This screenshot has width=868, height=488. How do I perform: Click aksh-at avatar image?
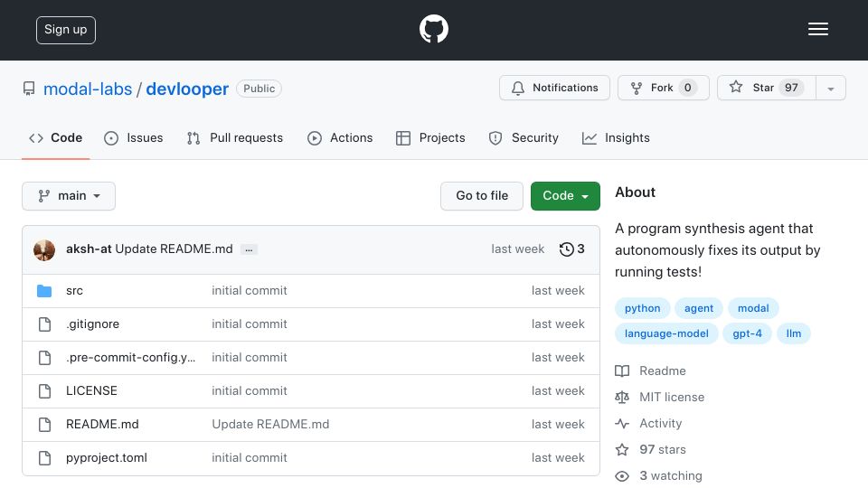tap(44, 250)
